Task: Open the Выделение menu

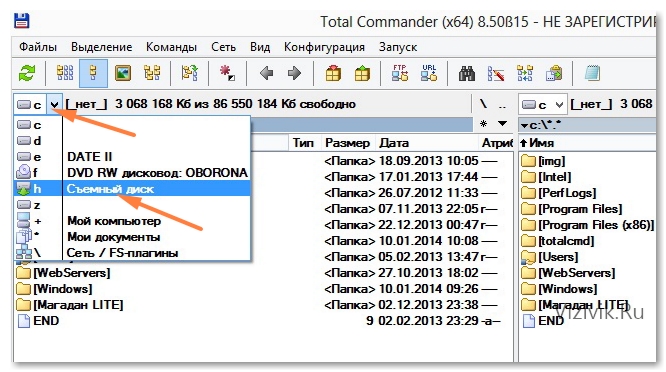Action: [x=102, y=47]
